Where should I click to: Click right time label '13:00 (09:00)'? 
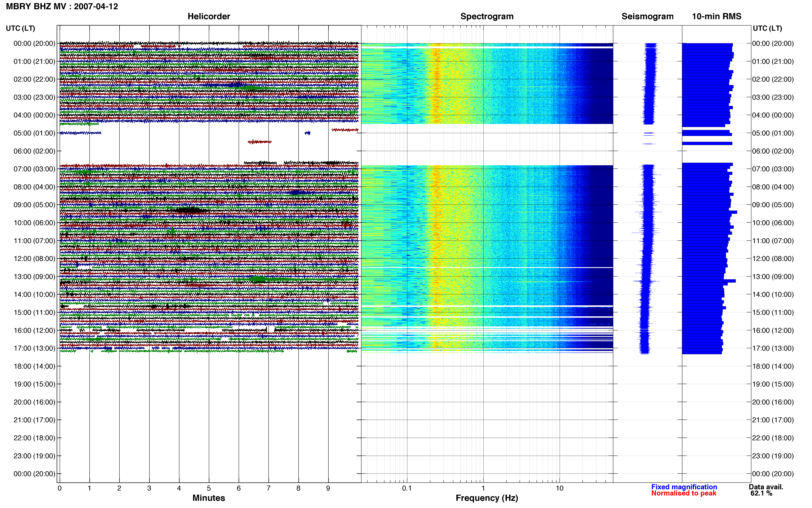773,277
